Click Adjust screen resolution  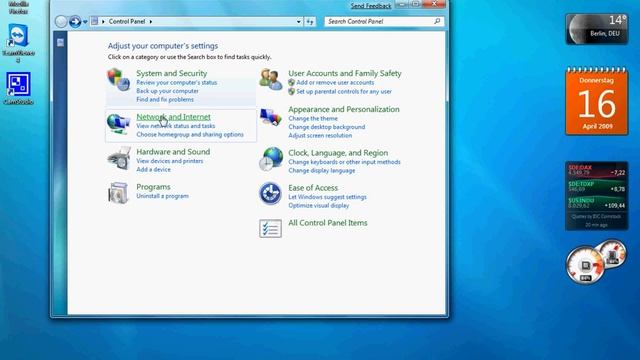[x=320, y=136]
